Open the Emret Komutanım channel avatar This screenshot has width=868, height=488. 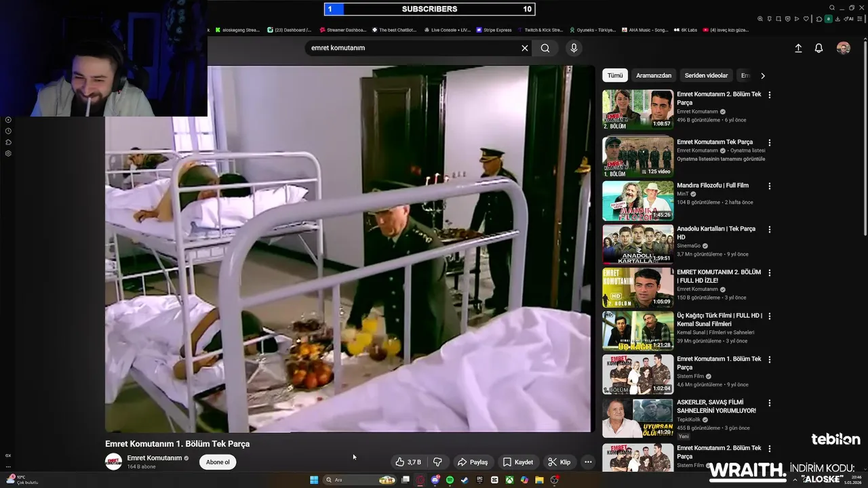(x=113, y=462)
